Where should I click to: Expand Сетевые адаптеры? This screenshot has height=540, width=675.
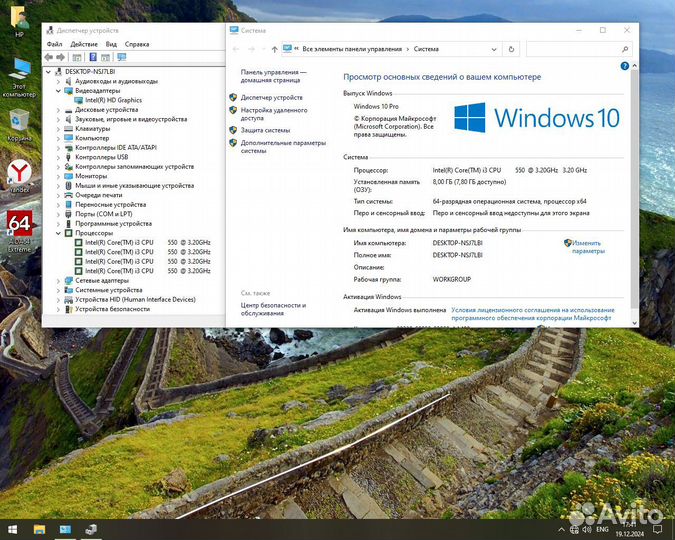click(x=59, y=280)
